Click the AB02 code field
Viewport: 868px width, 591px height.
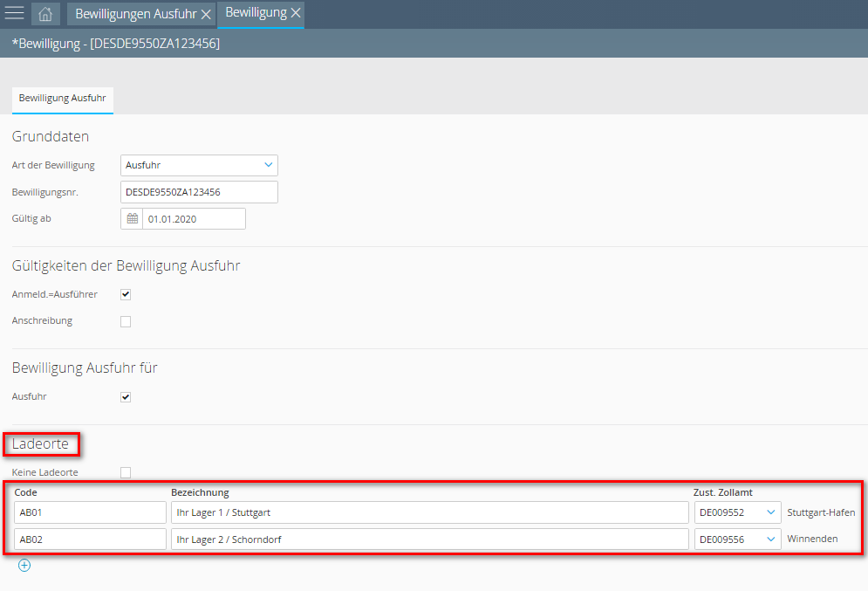pos(90,539)
